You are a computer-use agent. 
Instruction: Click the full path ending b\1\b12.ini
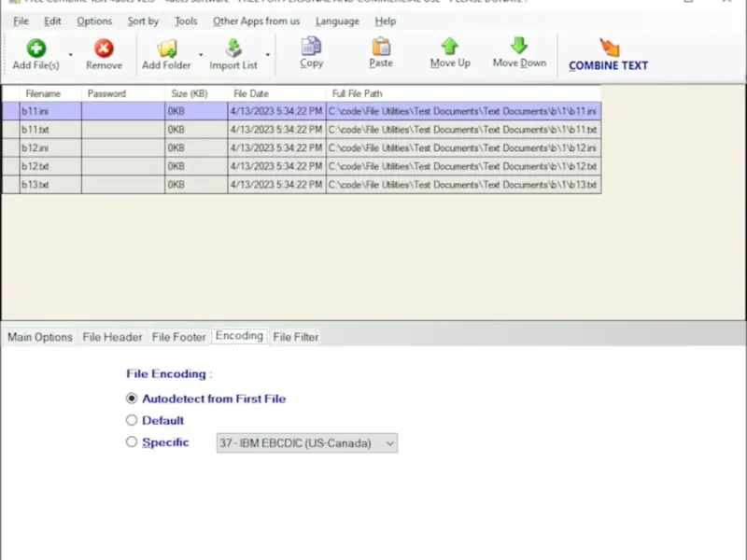click(463, 148)
